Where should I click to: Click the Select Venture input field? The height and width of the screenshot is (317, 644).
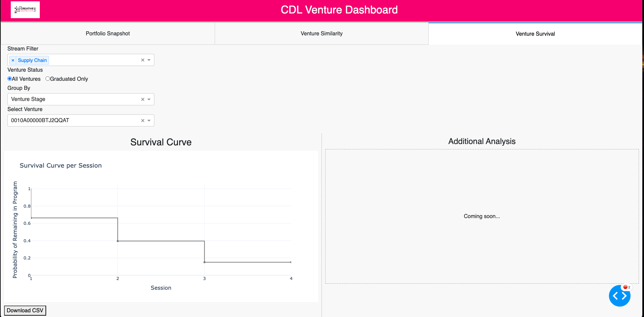click(74, 120)
